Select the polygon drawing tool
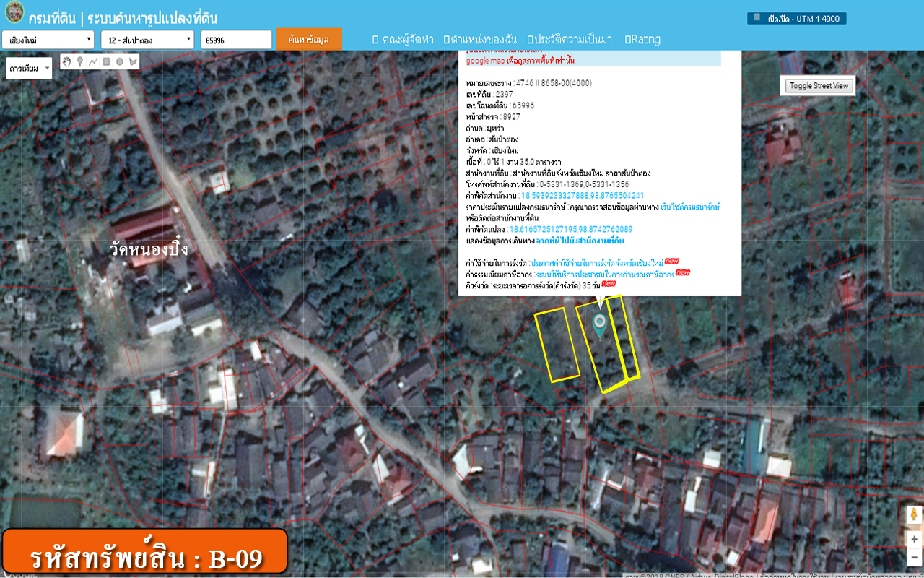The image size is (924, 578). [x=132, y=62]
